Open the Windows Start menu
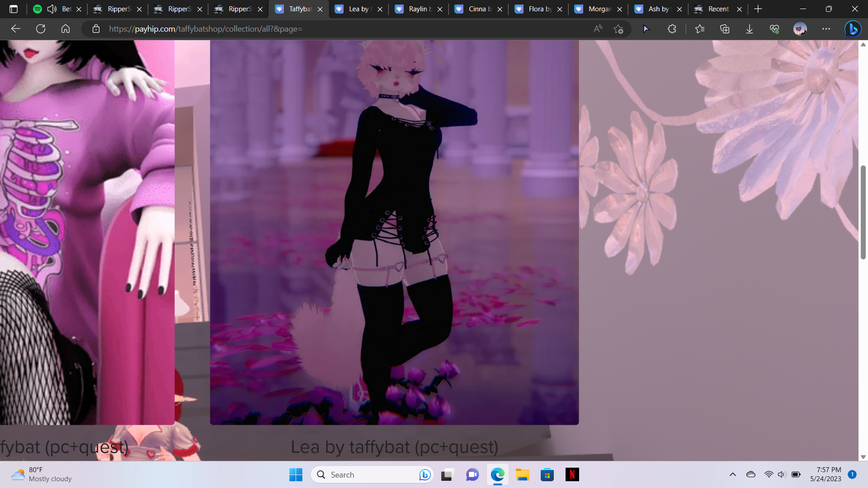This screenshot has height=488, width=868. pyautogui.click(x=296, y=474)
